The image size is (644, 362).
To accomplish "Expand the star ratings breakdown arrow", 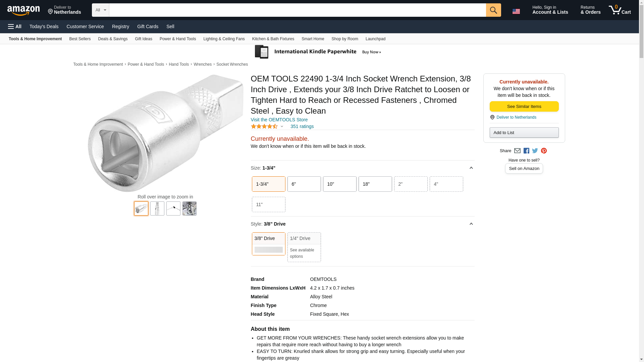I will 282,126.
